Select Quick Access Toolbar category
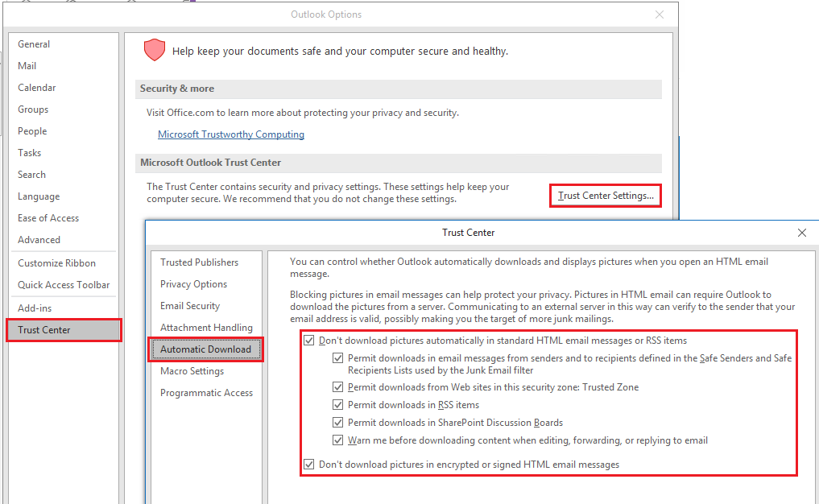The width and height of the screenshot is (819, 504). 64,285
